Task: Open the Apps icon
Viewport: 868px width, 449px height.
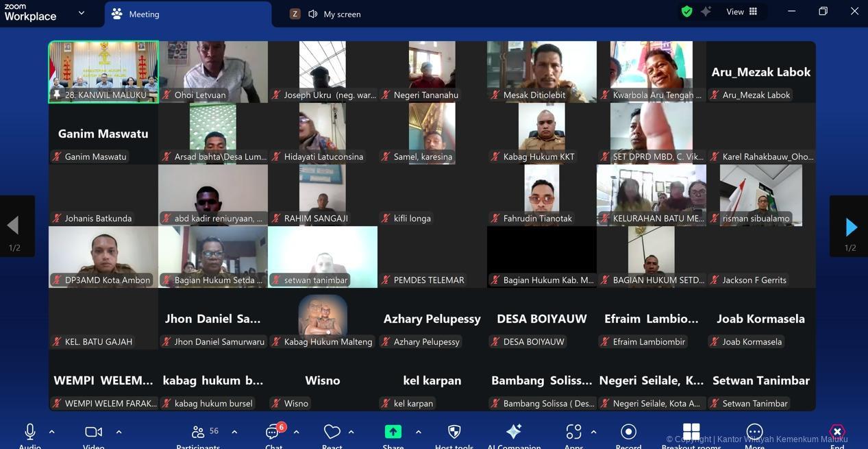Action: [573, 432]
